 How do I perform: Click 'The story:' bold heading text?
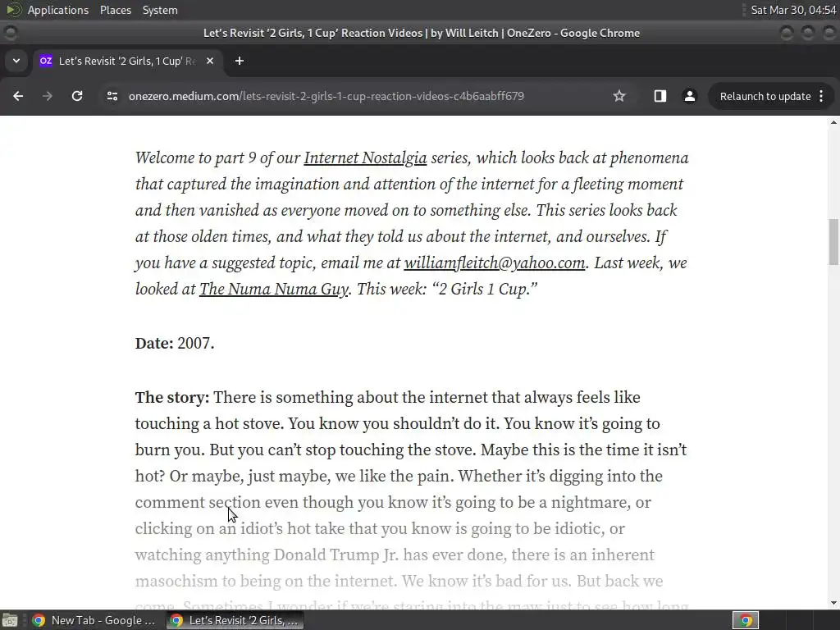click(x=172, y=398)
